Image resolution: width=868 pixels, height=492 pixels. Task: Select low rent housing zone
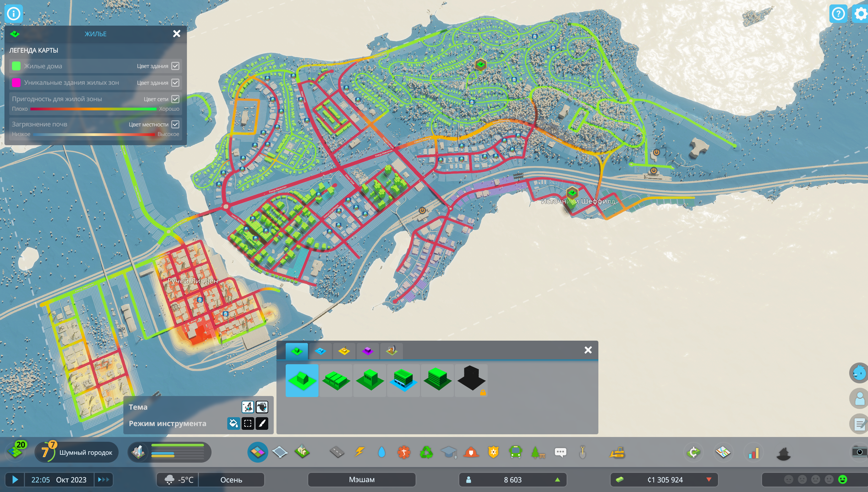pos(437,380)
